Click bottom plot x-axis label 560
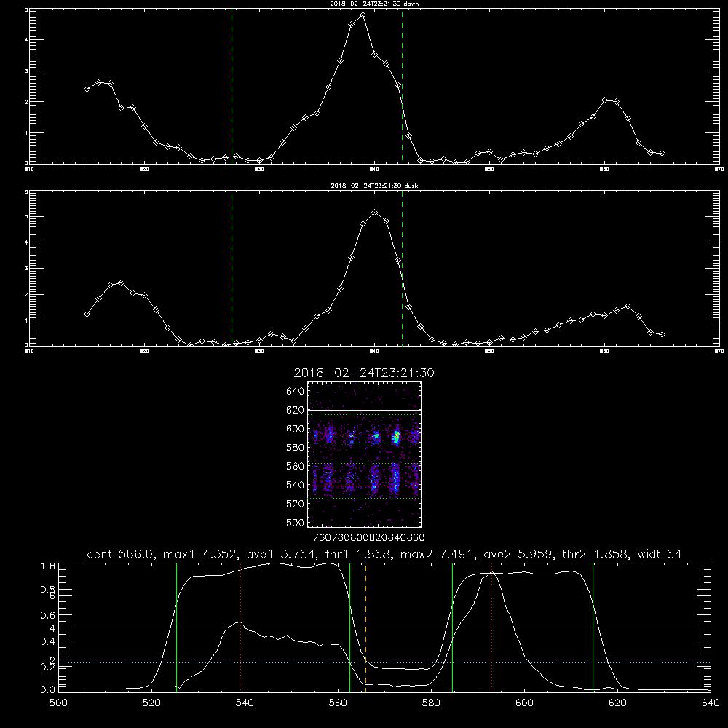This screenshot has width=728, height=728. [x=338, y=703]
